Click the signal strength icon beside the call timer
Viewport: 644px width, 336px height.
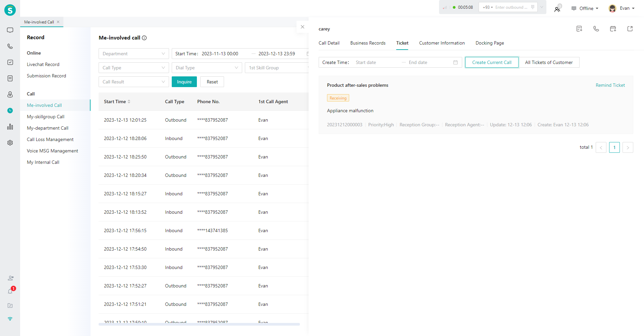point(445,7)
